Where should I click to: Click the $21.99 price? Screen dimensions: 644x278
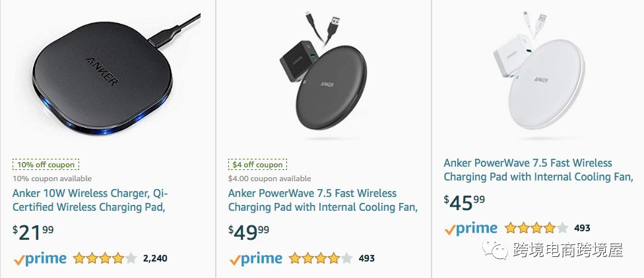(33, 232)
